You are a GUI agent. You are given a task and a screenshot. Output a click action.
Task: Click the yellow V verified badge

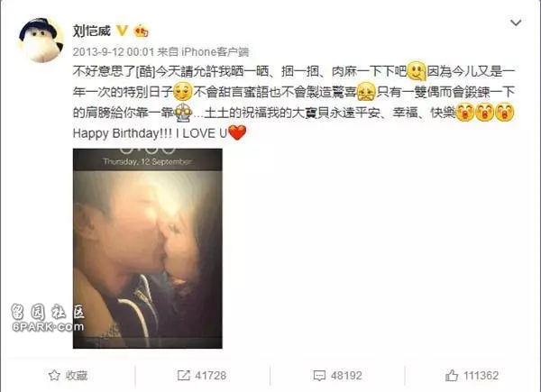122,31
